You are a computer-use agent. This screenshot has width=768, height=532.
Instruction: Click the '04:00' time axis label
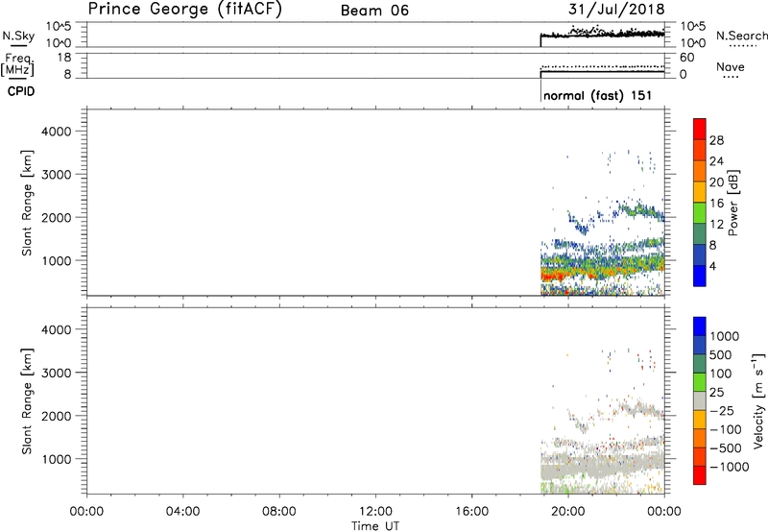click(x=183, y=512)
